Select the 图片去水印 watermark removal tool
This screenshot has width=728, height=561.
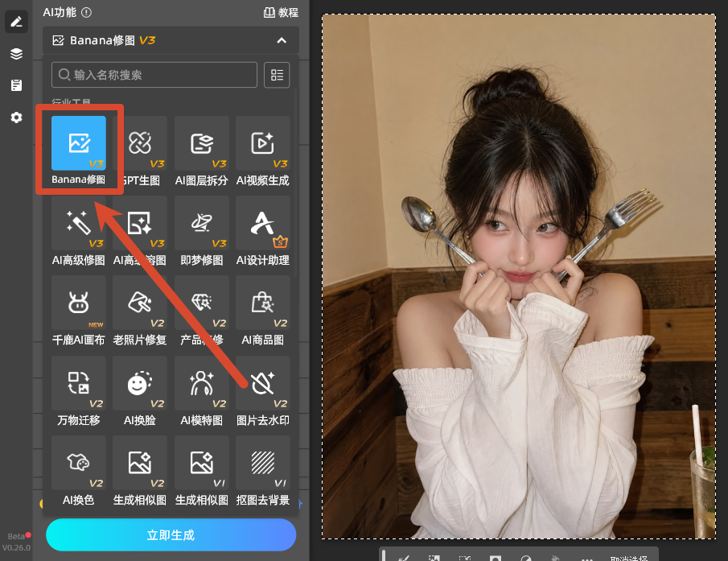263,383
